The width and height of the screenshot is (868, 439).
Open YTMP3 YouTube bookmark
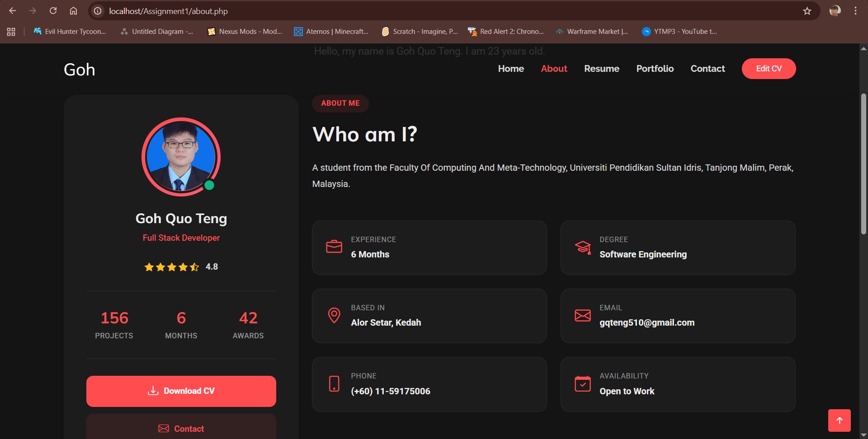click(x=679, y=32)
